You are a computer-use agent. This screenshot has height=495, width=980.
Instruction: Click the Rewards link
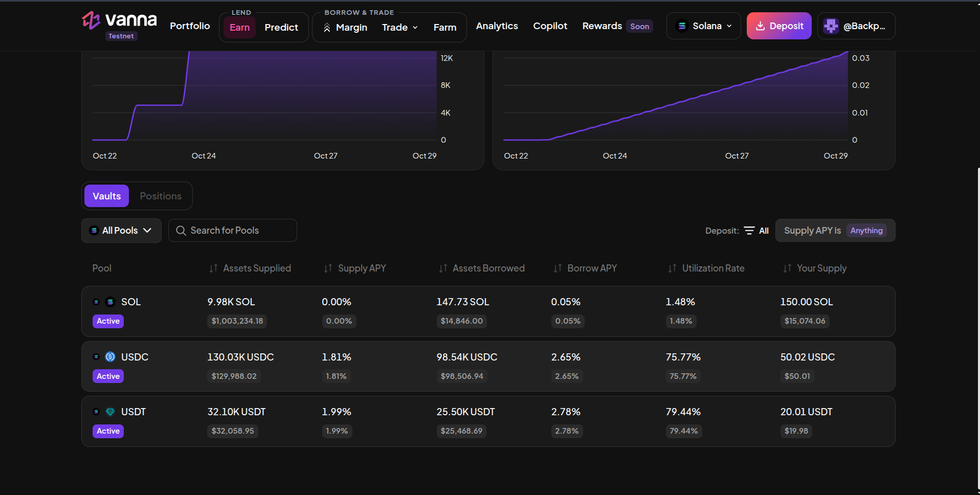point(602,26)
